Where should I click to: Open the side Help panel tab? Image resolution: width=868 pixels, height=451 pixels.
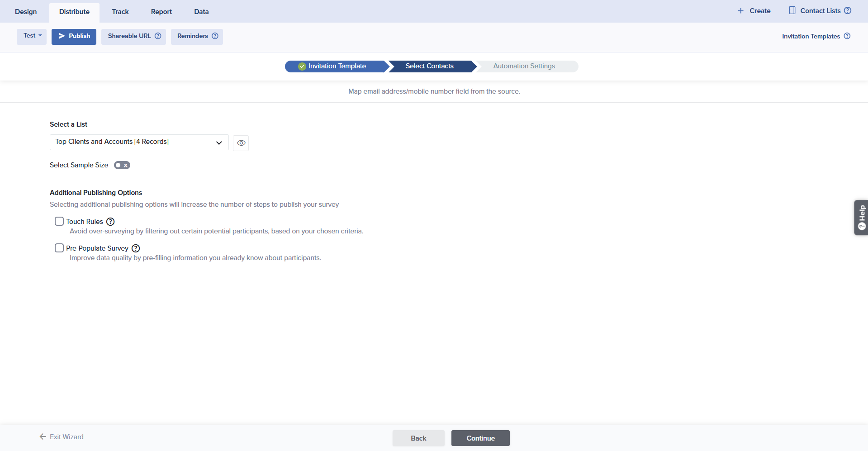click(x=861, y=218)
